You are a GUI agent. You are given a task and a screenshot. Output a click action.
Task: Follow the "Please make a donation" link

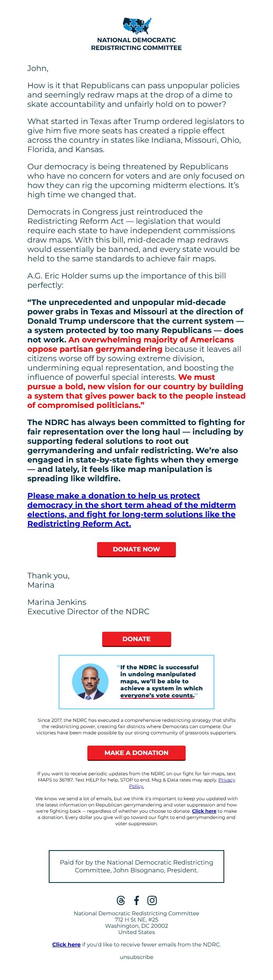pyautogui.click(x=131, y=509)
